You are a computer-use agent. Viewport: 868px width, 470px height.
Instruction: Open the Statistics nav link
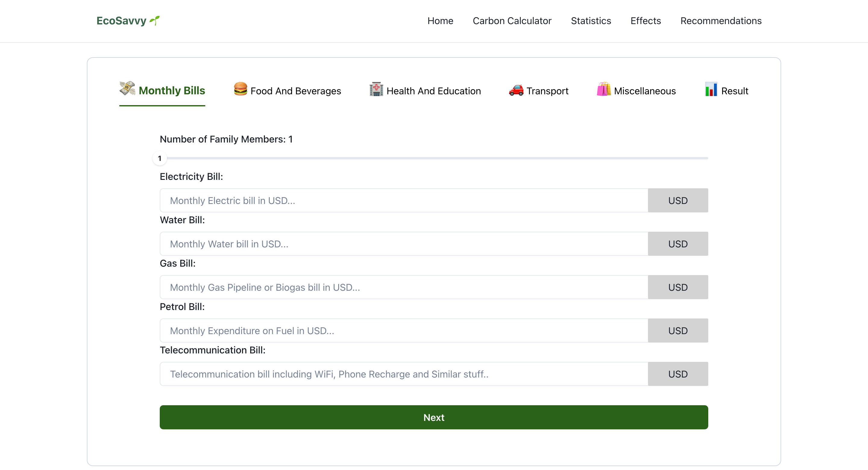591,21
